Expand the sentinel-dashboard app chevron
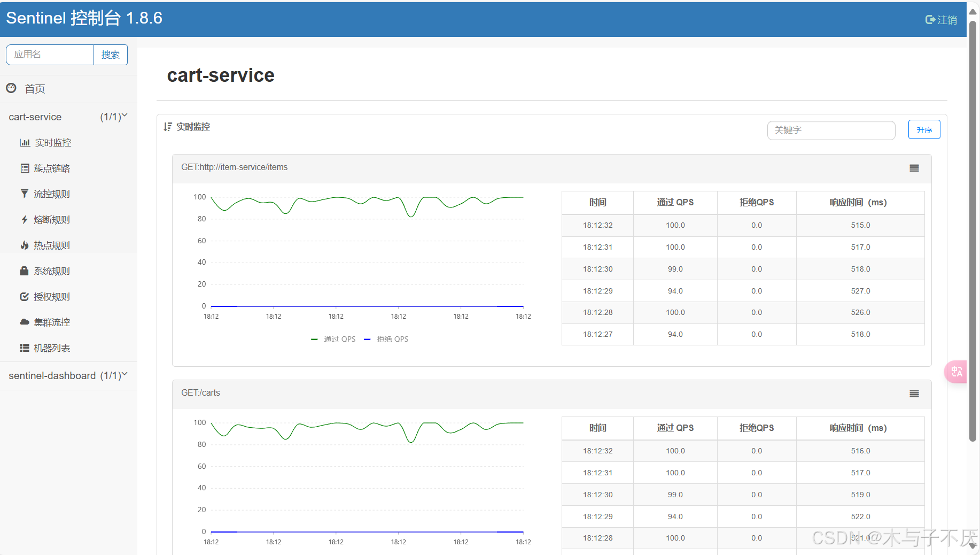The image size is (980, 555). [125, 374]
